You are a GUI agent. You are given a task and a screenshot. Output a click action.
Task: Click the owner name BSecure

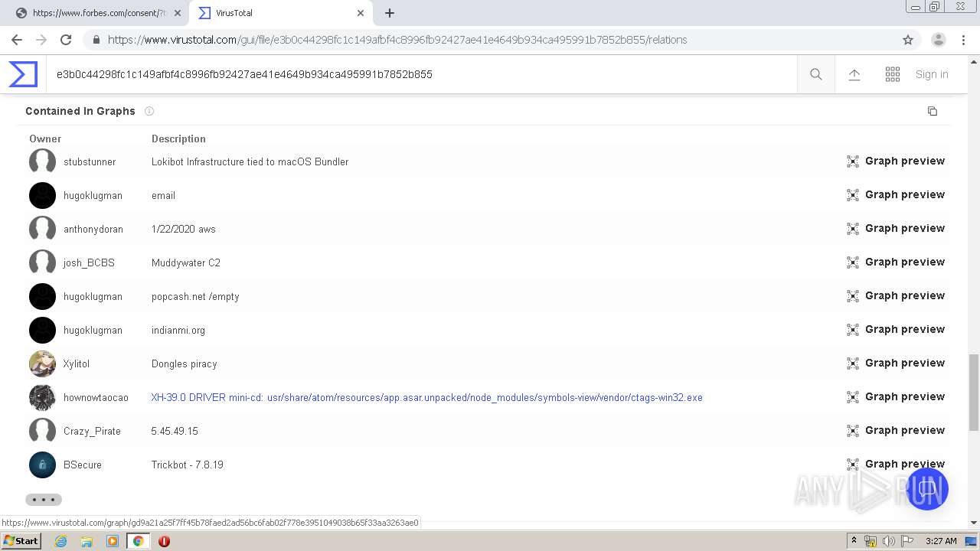[83, 465]
